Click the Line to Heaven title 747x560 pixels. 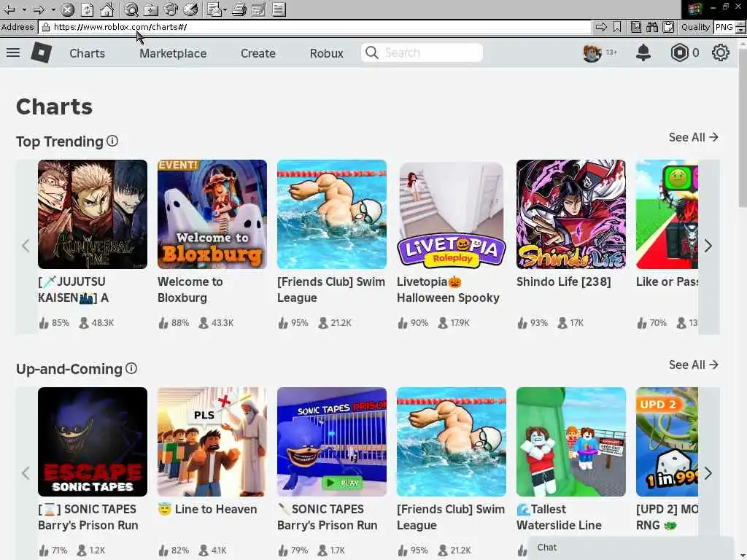208,509
